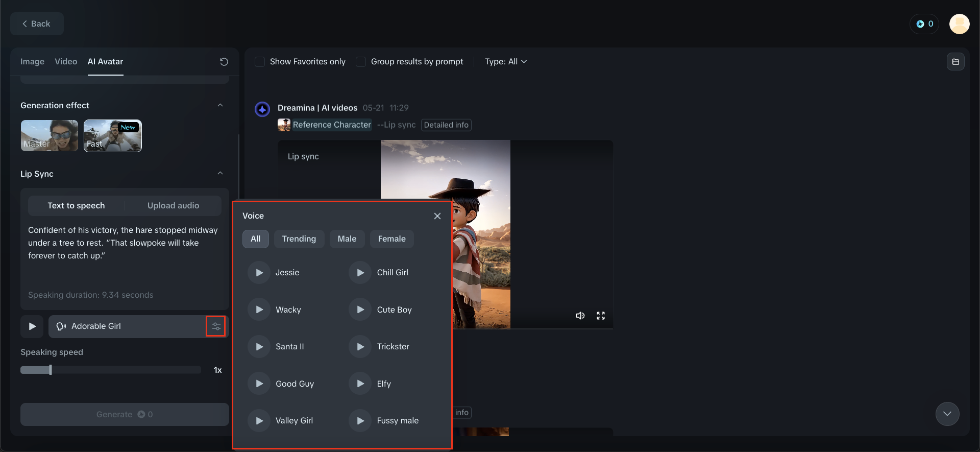The image size is (980, 452).
Task: Expand the video to fullscreen
Action: [x=601, y=316]
